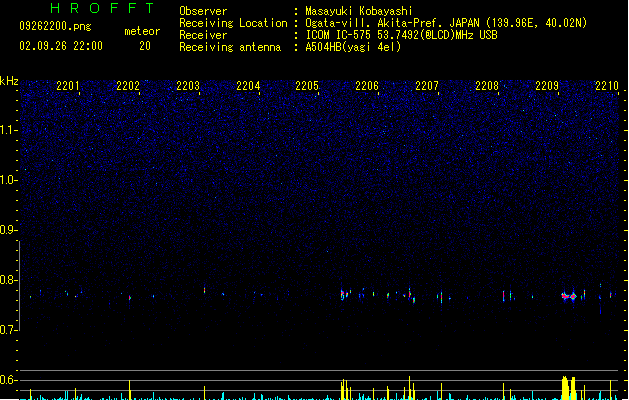The width and height of the screenshot is (629, 400).
Task: Click the 1.0 kHz axis label
Action: [8, 180]
